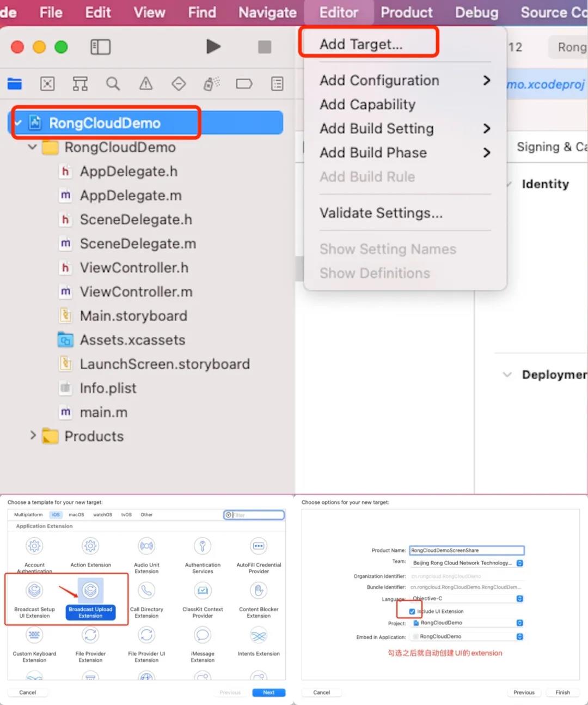
Task: Collapse the Deployment section chevron
Action: (507, 374)
